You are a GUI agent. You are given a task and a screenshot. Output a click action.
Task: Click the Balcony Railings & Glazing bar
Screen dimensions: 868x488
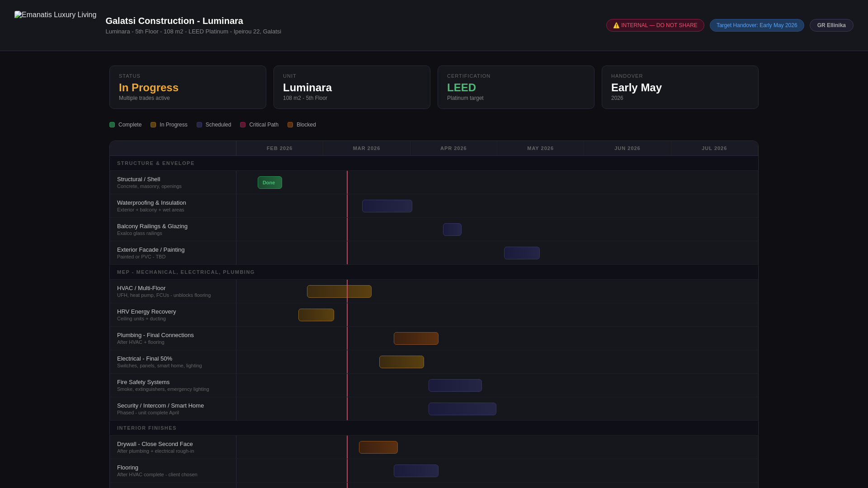(452, 230)
